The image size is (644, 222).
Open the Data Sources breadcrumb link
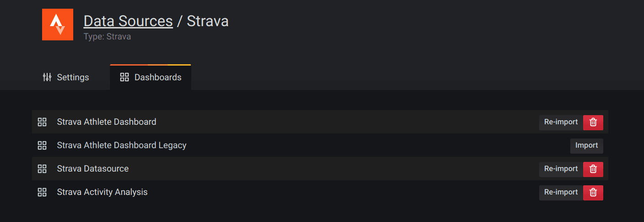(128, 21)
